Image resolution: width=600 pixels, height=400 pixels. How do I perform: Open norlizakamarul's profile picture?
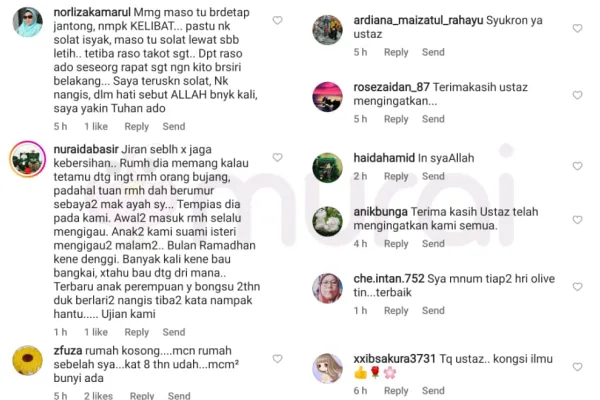tap(28, 22)
